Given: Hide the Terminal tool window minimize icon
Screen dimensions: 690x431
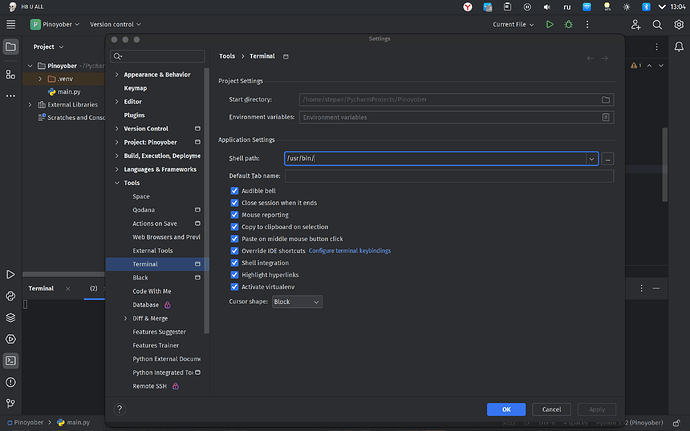Looking at the screenshot, I should click(x=656, y=288).
